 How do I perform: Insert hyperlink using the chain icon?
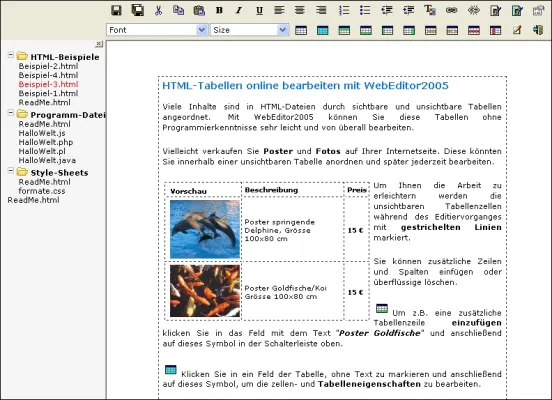coord(452,10)
